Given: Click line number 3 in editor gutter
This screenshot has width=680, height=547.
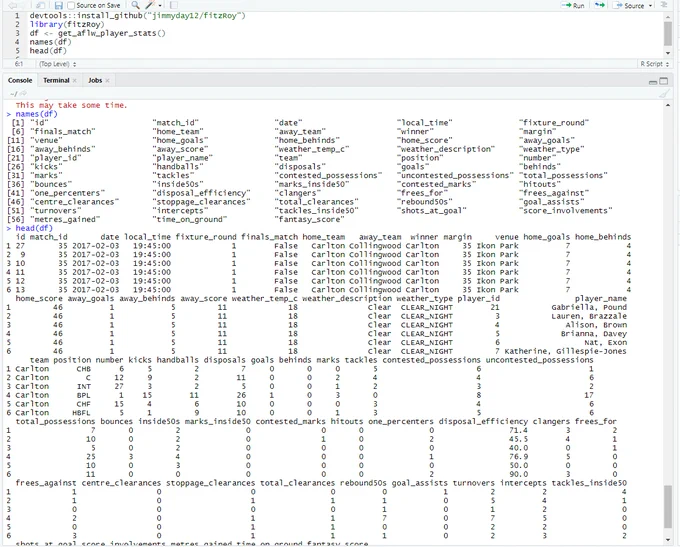Looking at the screenshot, I should [17, 33].
